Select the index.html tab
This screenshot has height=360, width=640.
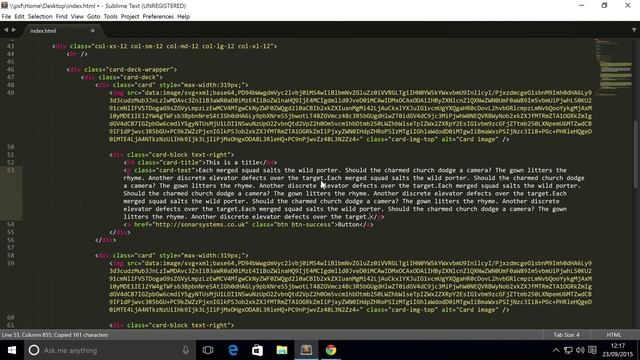(61, 31)
